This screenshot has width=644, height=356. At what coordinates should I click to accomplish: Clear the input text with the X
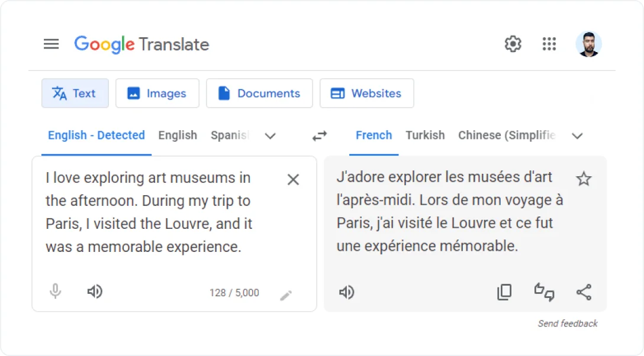tap(293, 179)
